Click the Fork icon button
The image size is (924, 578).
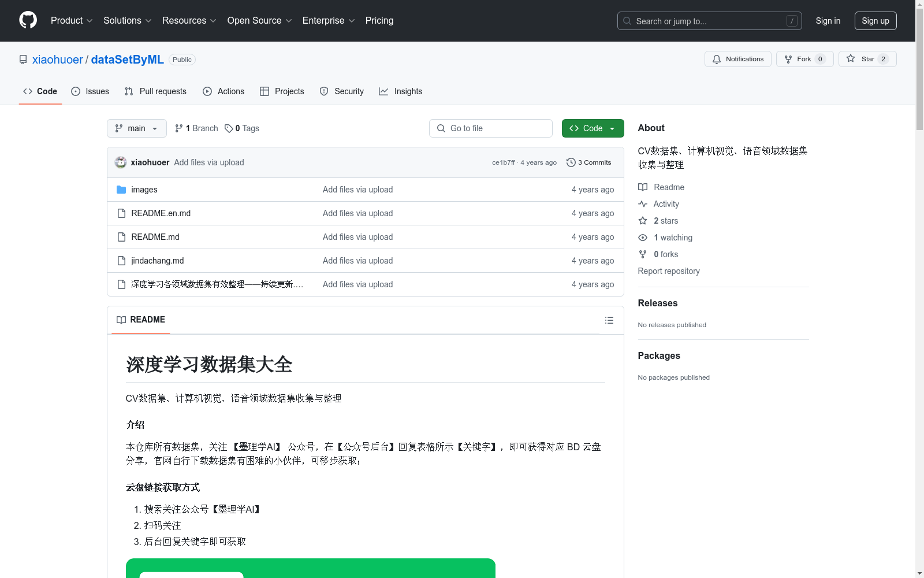[x=788, y=59]
